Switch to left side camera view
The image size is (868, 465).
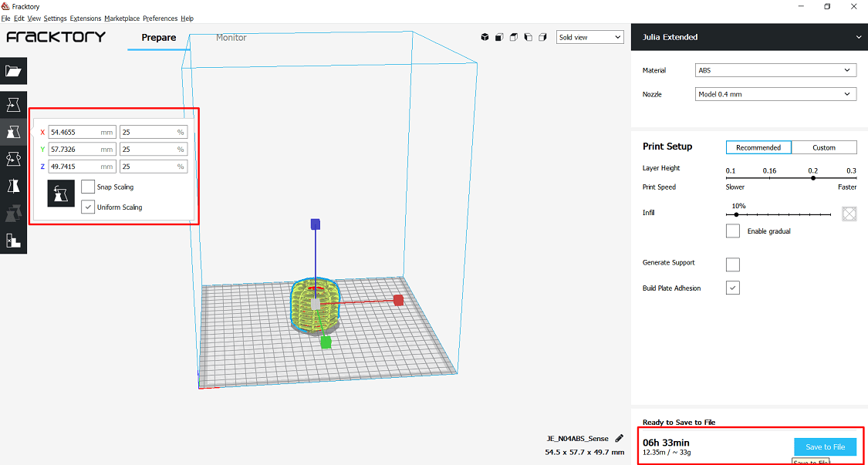[x=528, y=37]
